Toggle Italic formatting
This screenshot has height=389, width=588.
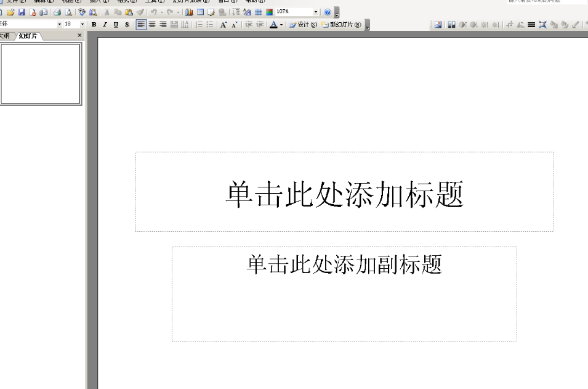point(105,25)
